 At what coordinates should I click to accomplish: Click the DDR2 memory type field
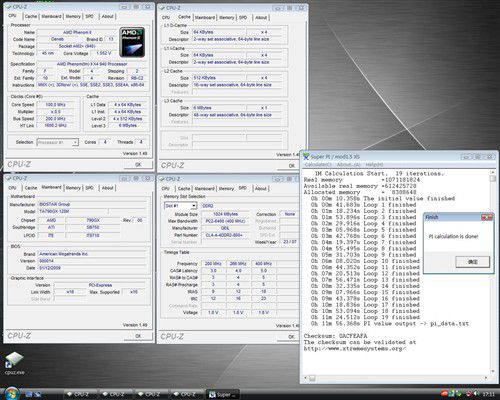click(250, 206)
